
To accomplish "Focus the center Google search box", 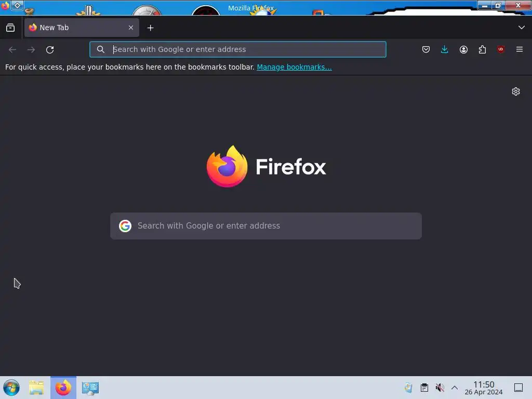I will tap(266, 226).
